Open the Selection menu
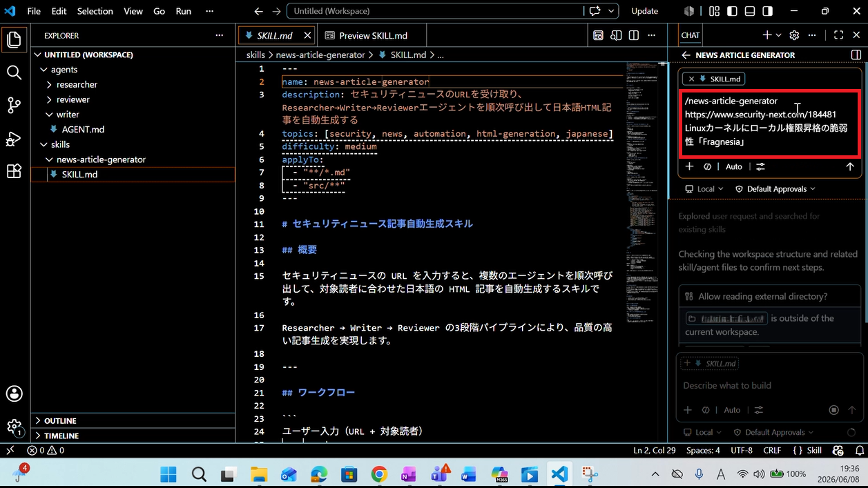The width and height of the screenshot is (868, 488). click(x=95, y=11)
